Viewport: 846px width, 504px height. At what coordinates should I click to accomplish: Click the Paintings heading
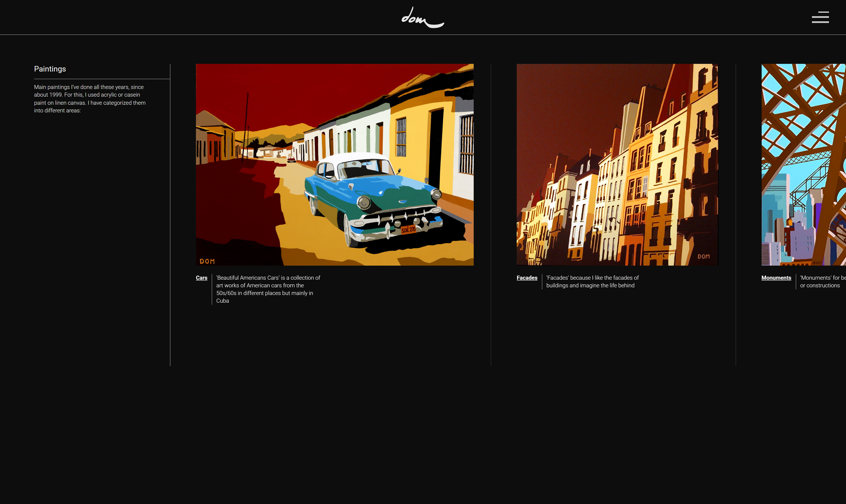50,69
